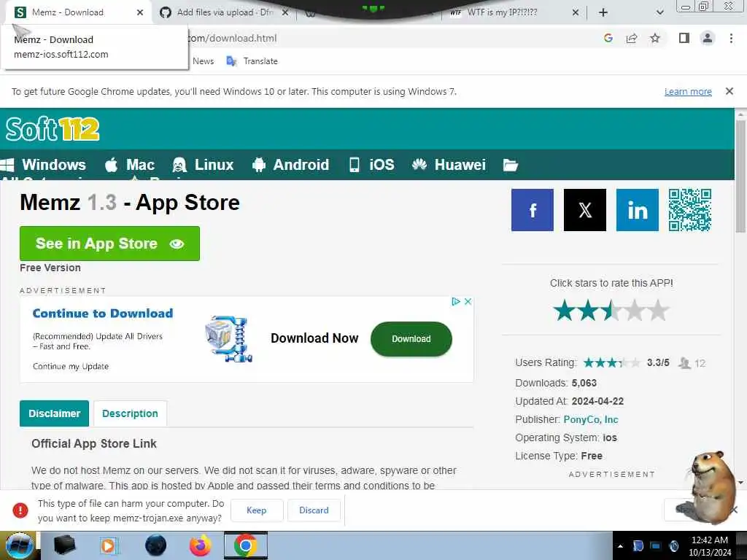Share on LinkedIn
Image resolution: width=747 pixels, height=560 pixels.
[x=638, y=210]
